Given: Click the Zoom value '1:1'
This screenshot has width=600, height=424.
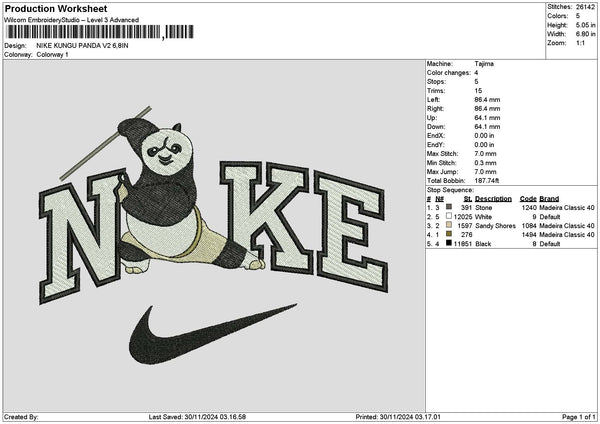Looking at the screenshot, I should (x=580, y=43).
